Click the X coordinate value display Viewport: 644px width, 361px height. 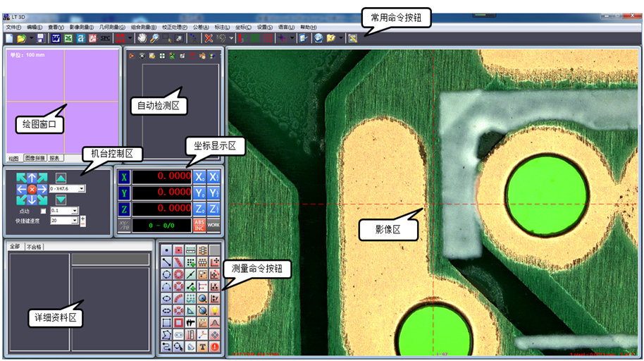(161, 176)
